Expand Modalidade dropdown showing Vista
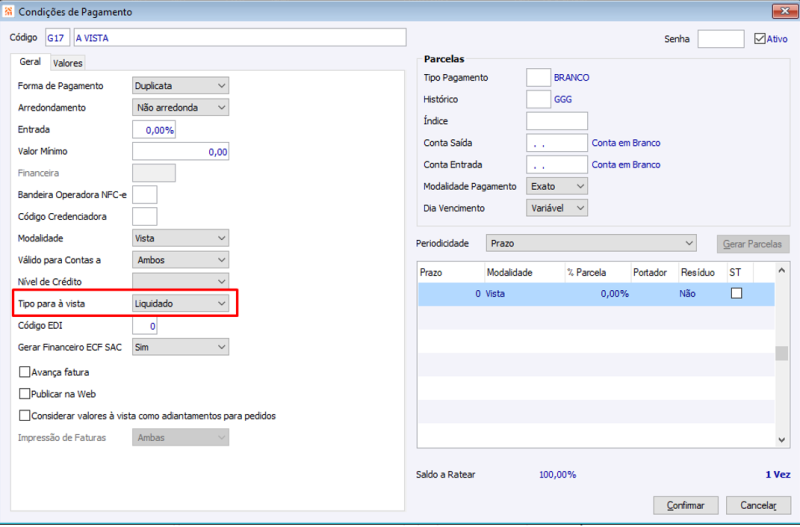Viewport: 800px width, 527px height. [x=181, y=238]
